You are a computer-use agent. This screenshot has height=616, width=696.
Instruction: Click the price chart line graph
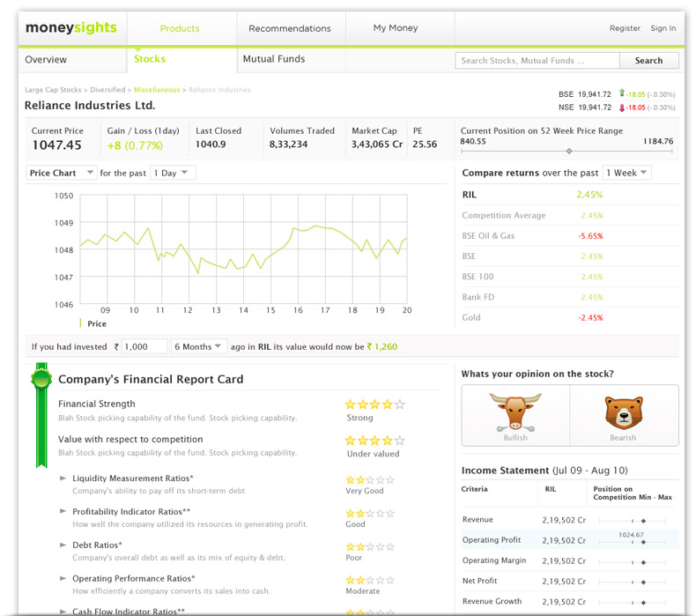(x=243, y=249)
